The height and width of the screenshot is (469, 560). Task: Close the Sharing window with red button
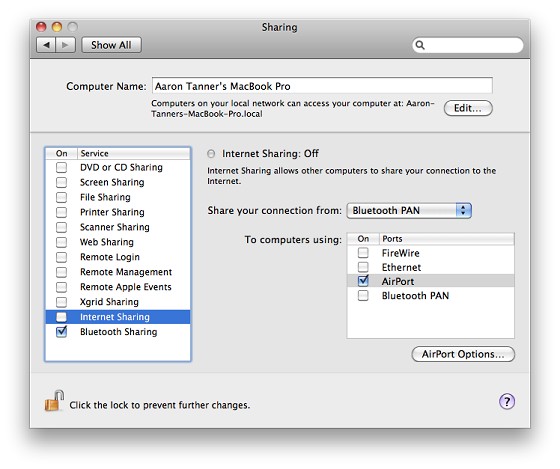click(41, 27)
